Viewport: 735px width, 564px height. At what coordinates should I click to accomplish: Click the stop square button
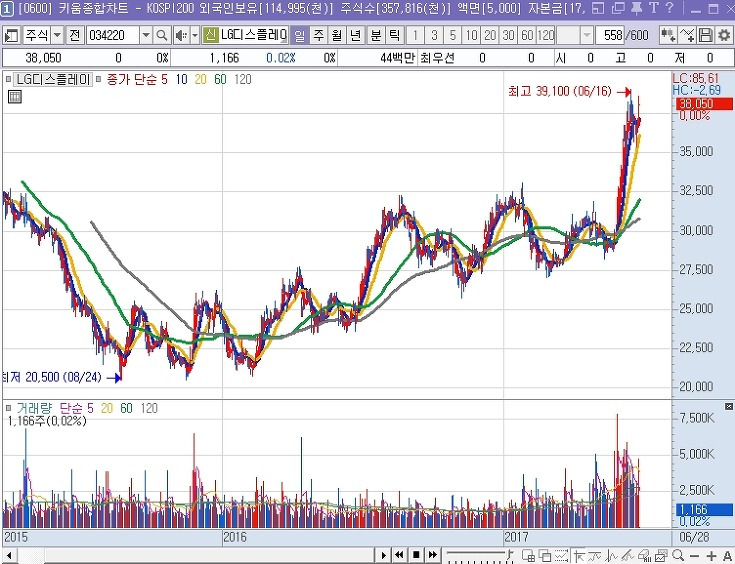click(x=416, y=555)
